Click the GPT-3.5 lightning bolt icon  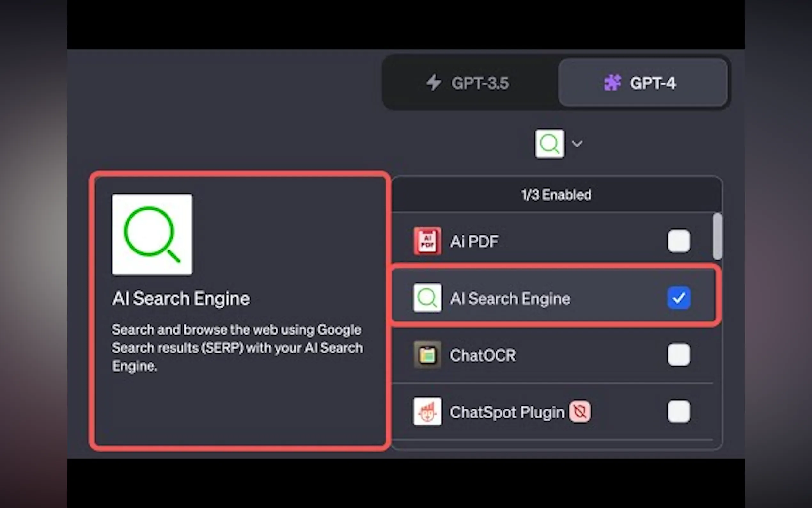(434, 83)
